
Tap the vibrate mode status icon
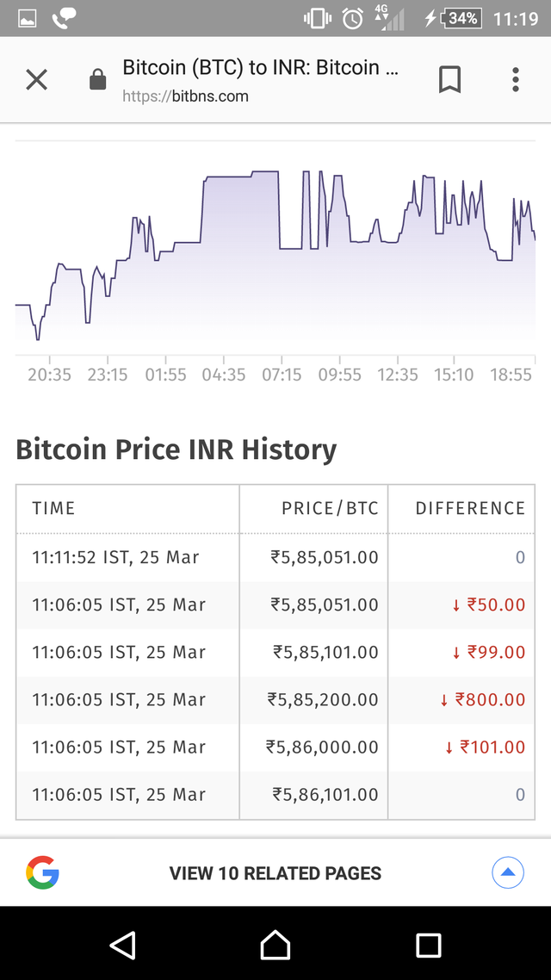click(318, 19)
